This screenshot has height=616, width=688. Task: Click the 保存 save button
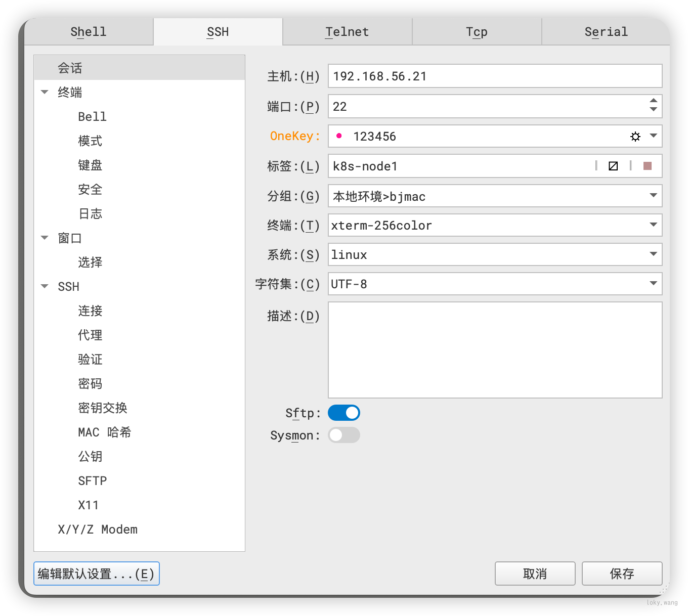tap(622, 574)
